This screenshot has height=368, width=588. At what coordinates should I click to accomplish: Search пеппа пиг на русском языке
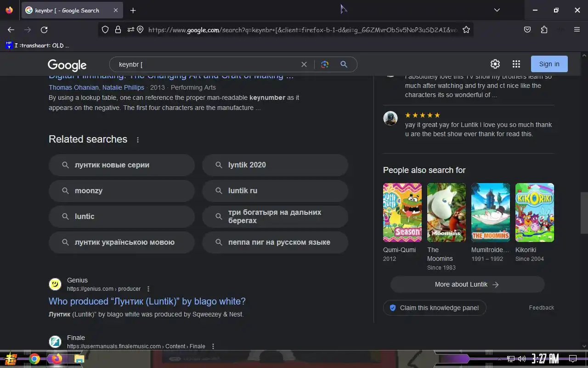point(275,242)
